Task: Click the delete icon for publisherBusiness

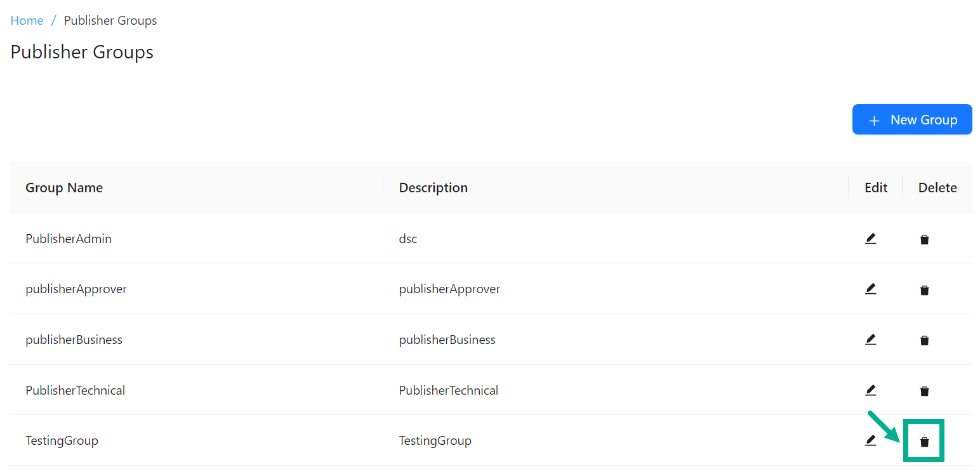Action: 924,340
